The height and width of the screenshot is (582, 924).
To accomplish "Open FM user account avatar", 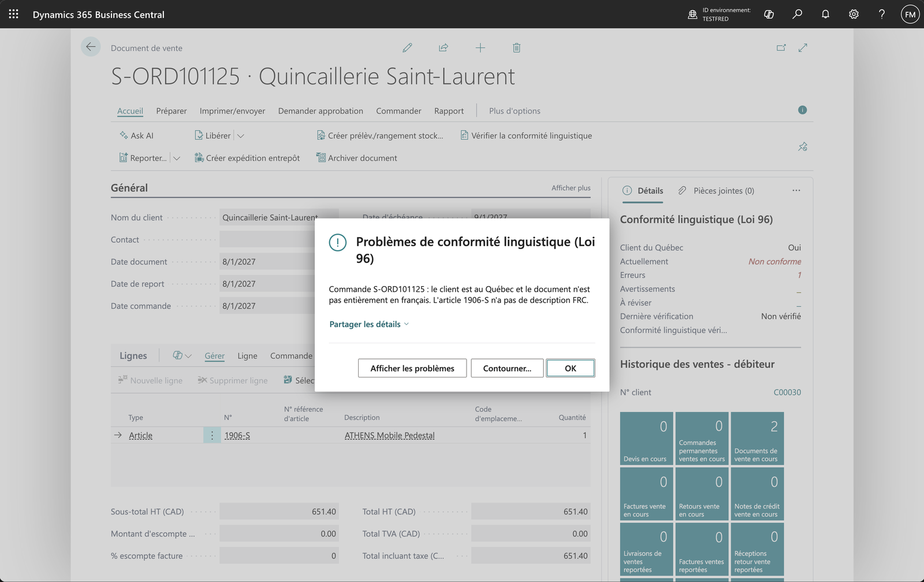I will 910,14.
